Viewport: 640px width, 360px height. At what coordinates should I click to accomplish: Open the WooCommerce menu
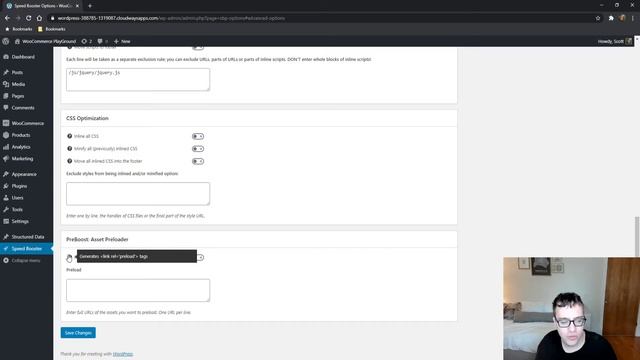(27, 123)
